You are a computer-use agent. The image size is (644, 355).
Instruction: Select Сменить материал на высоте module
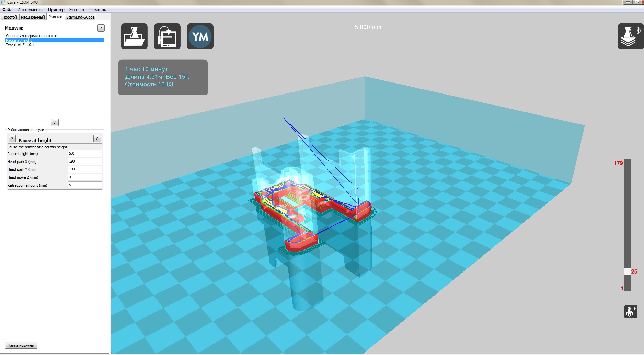[32, 36]
